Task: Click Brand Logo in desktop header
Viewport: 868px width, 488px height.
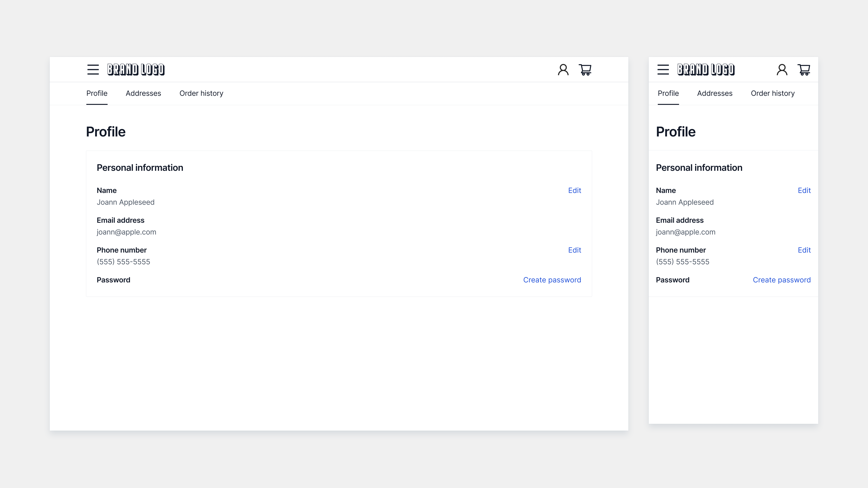Action: coord(136,70)
